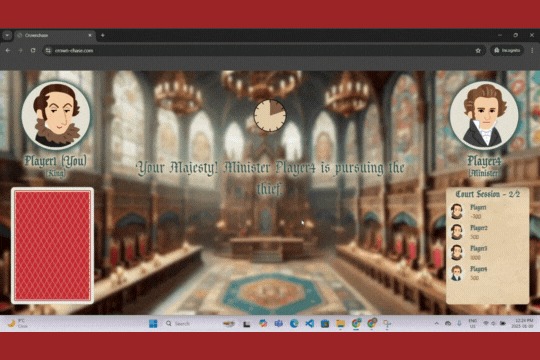
Task: Click the '(King)' role label
Action: pos(55,174)
